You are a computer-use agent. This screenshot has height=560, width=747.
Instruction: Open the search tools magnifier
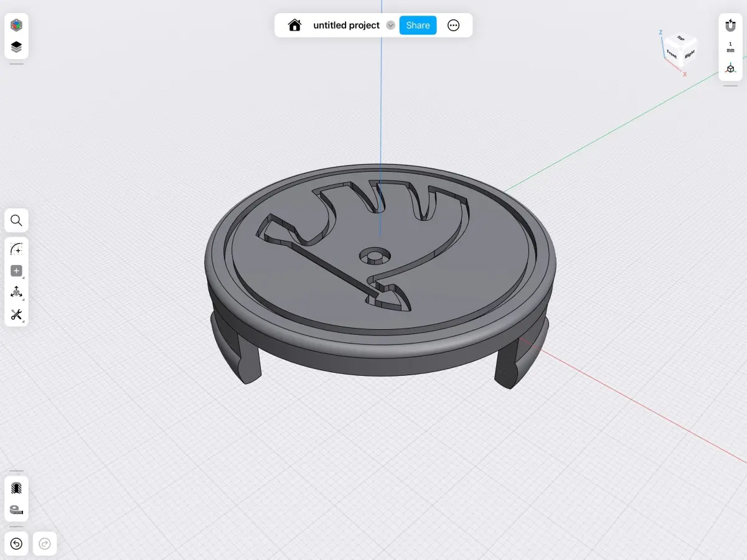tap(17, 220)
